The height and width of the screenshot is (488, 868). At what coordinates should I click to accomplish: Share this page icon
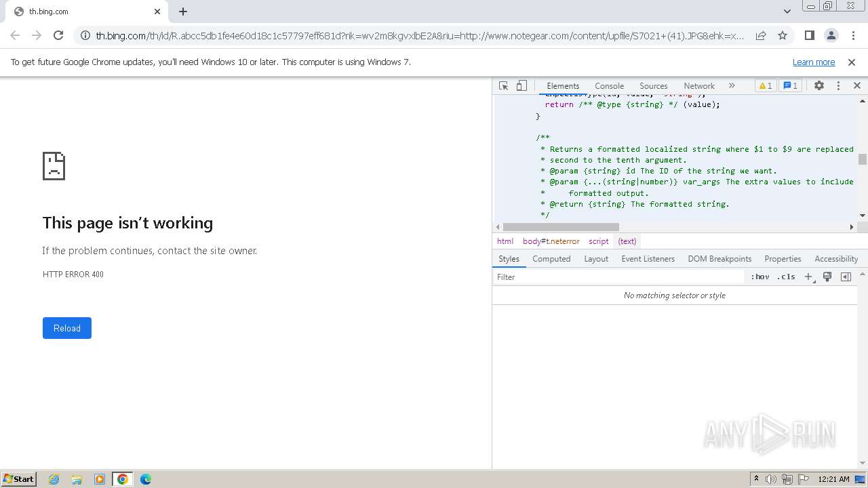point(761,35)
